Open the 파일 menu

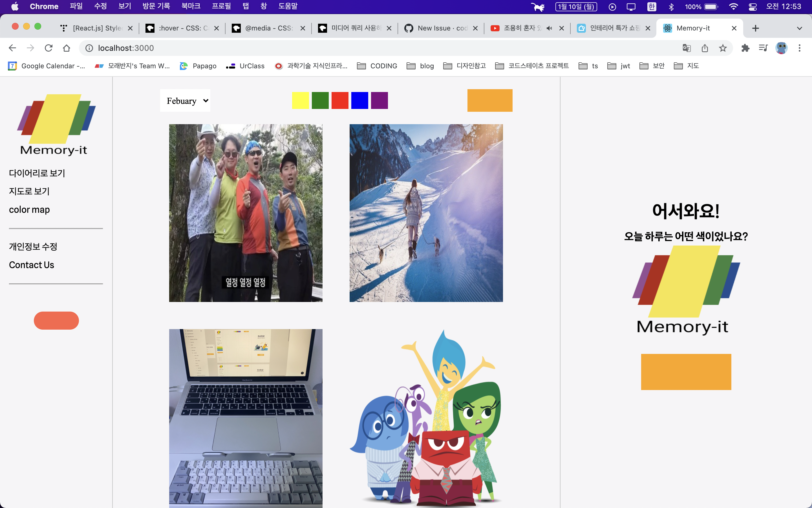tap(76, 6)
